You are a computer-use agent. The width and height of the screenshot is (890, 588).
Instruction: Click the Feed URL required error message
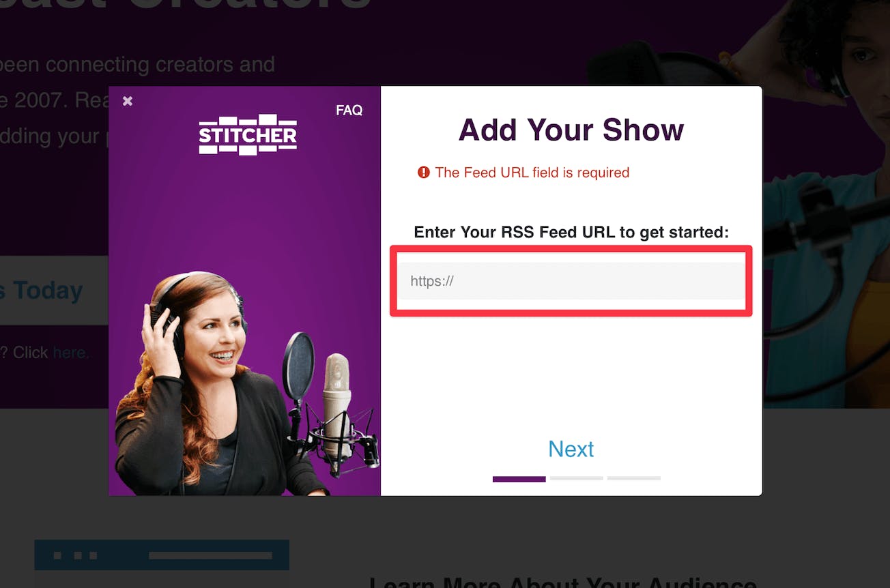[532, 173]
